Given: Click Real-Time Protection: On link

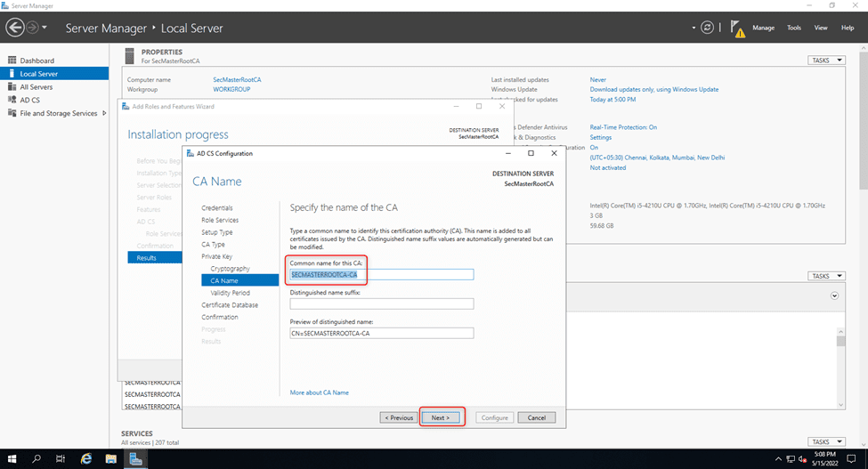Looking at the screenshot, I should click(623, 127).
